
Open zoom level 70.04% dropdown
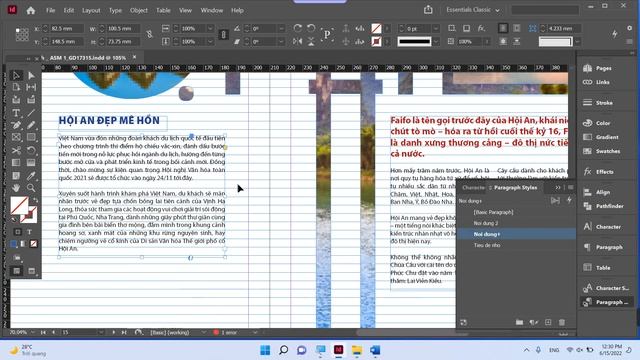pyautogui.click(x=33, y=333)
